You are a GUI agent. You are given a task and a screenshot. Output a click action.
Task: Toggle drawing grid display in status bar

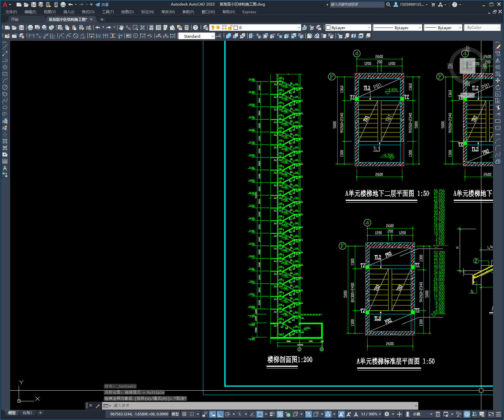[x=184, y=414]
